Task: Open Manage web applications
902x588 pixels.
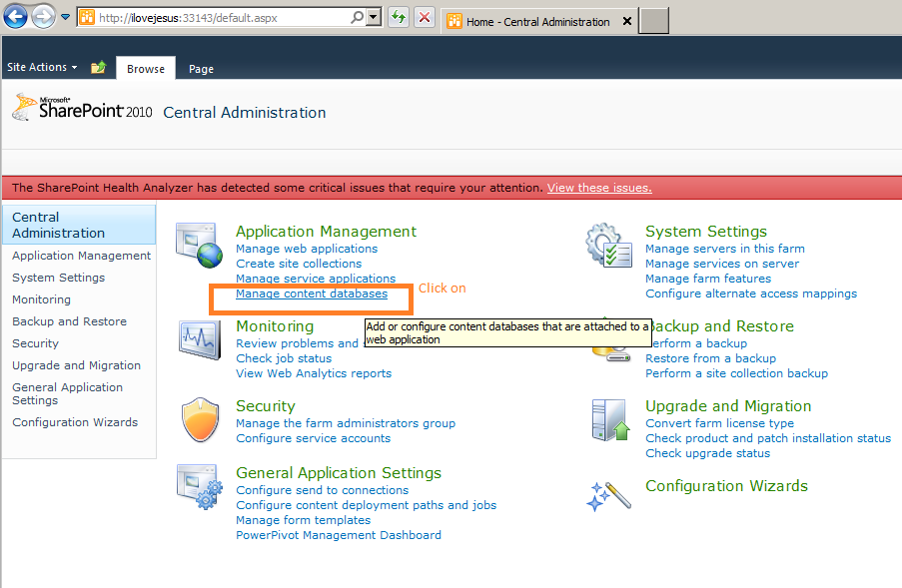Action: tap(307, 249)
